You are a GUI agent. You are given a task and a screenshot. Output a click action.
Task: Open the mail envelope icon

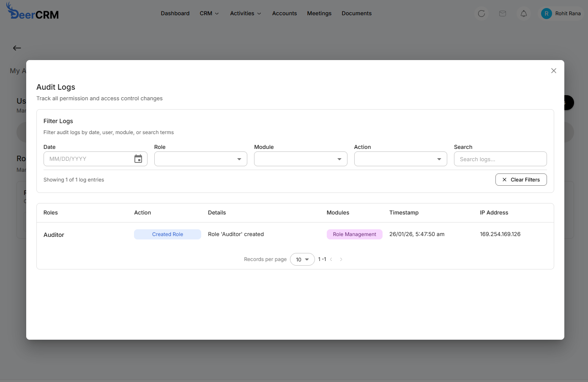[x=503, y=13]
